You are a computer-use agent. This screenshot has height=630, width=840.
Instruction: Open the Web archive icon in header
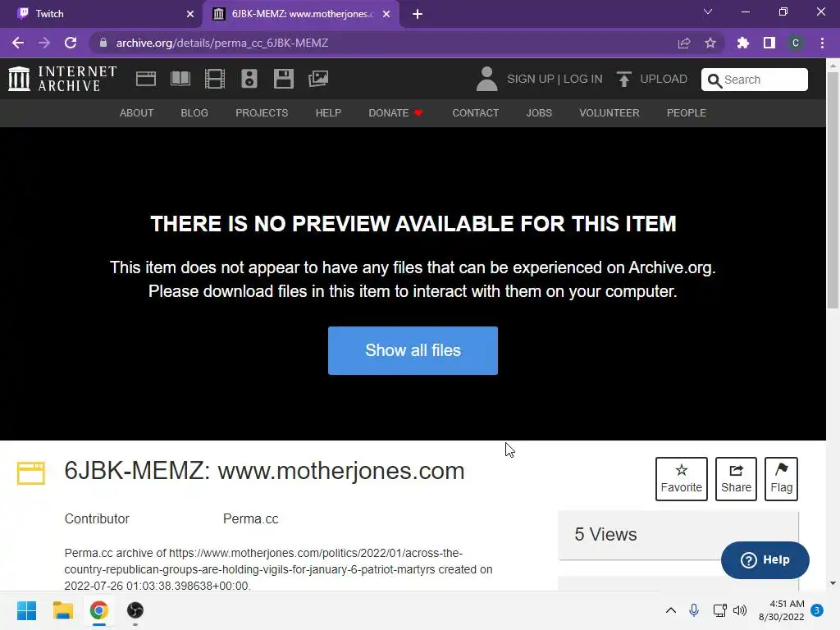146,79
